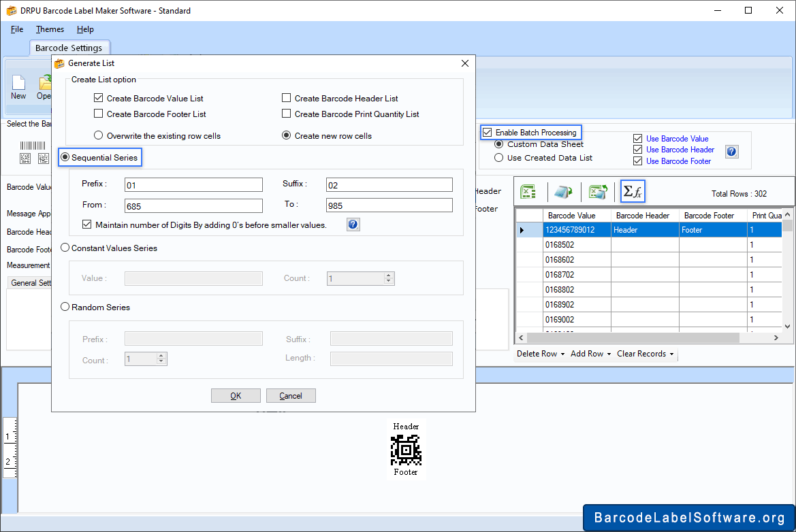Image resolution: width=796 pixels, height=532 pixels.
Task: Click the Excel import icon above the table
Action: coord(528,192)
